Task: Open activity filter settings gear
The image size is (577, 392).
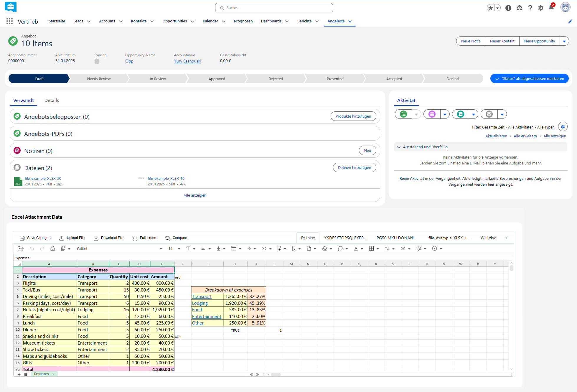Action: click(x=563, y=127)
